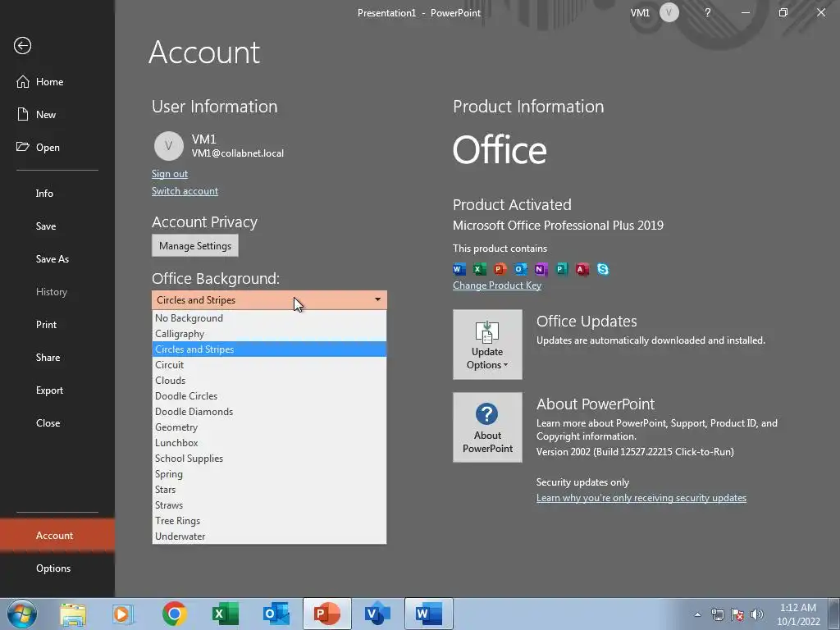Image resolution: width=840 pixels, height=630 pixels.
Task: Click the About PowerPoint button
Action: 487,427
